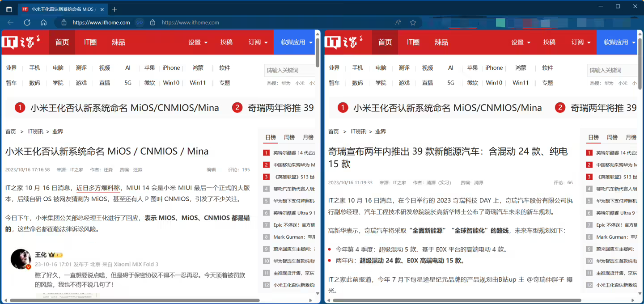Image resolution: width=644 pixels, height=304 pixels.
Task: Open iPhone category in right pane
Action: click(x=494, y=68)
